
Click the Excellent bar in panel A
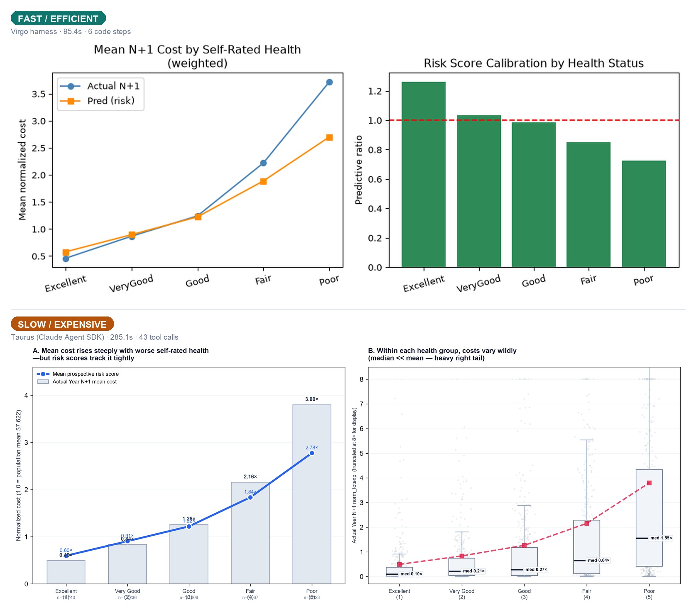click(66, 572)
